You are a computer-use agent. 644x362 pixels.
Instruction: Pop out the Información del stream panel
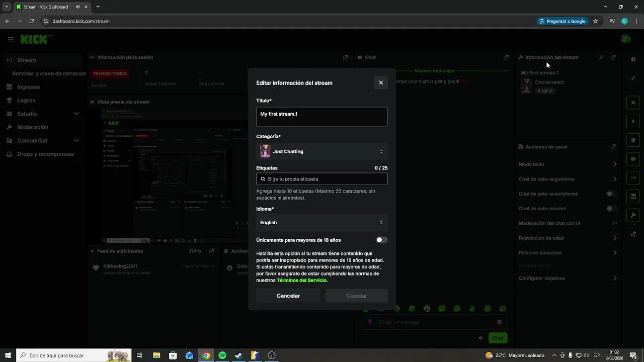click(613, 57)
